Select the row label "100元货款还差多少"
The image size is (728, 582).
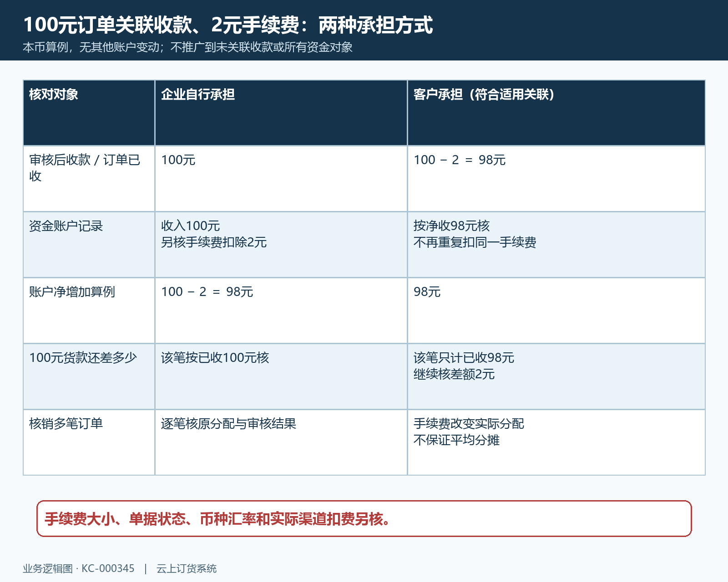83,358
